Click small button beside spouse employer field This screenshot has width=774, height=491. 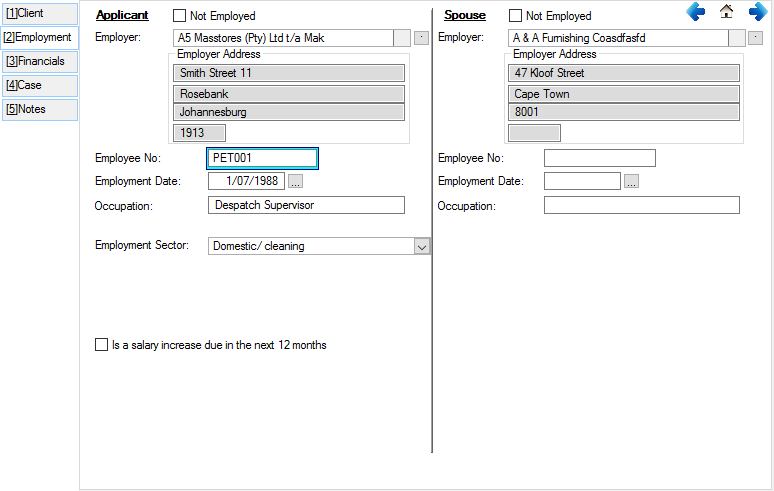click(755, 38)
